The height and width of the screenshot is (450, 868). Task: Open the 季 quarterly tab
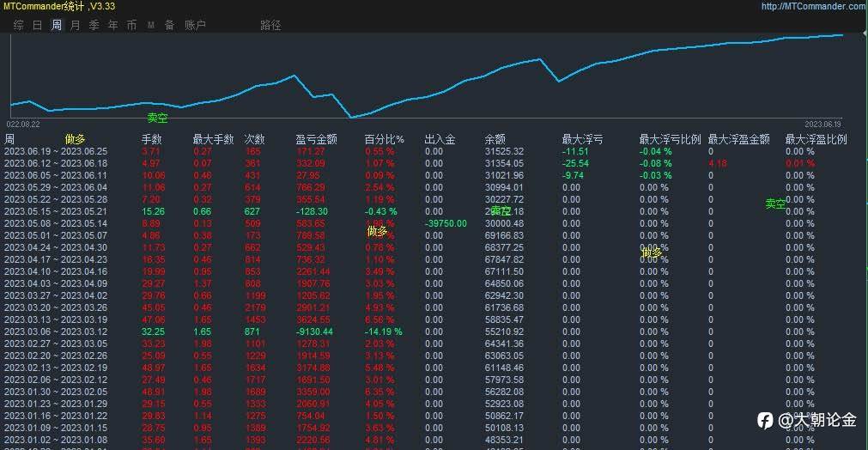[94, 25]
